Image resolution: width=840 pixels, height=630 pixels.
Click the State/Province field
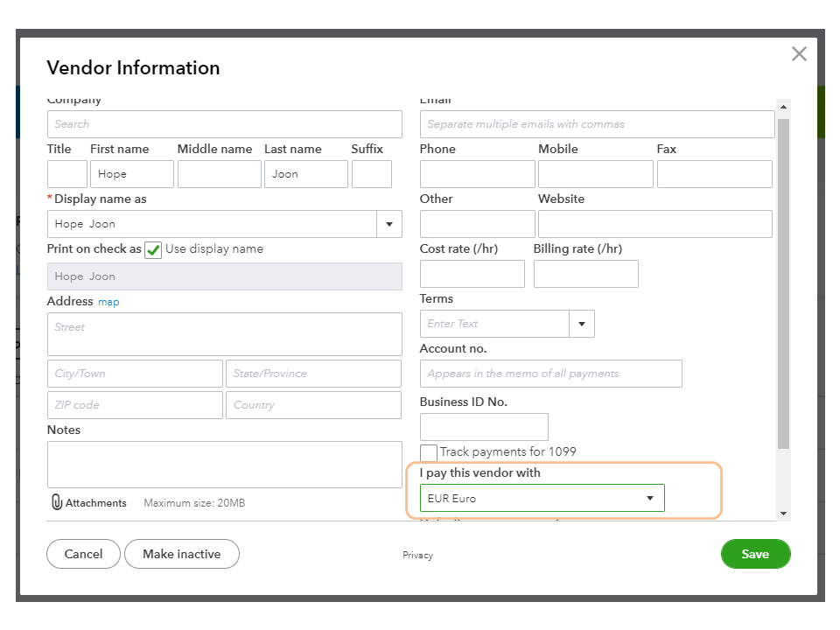[313, 374]
